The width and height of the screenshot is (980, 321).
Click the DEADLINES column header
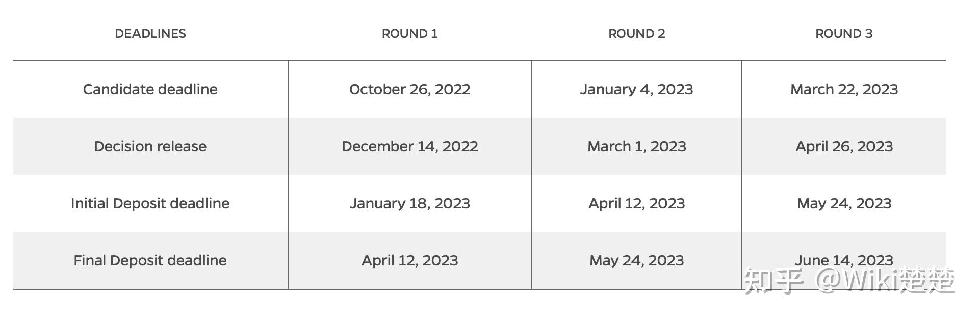coord(150,34)
